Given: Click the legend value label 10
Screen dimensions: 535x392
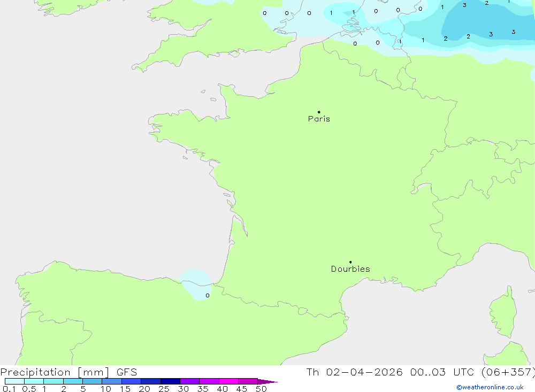Looking at the screenshot, I should [106, 389].
